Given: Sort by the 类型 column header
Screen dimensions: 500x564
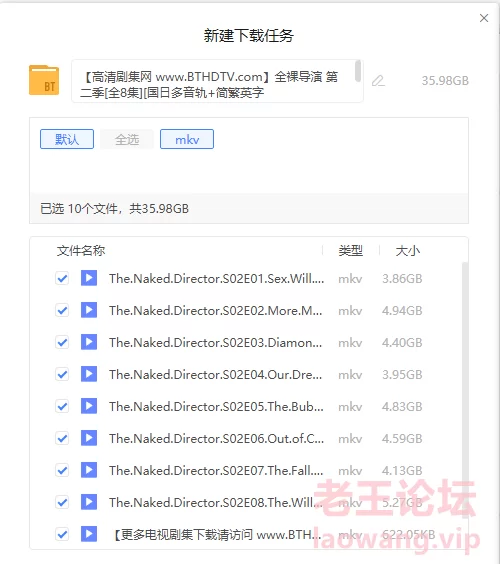Looking at the screenshot, I should [x=350, y=251].
